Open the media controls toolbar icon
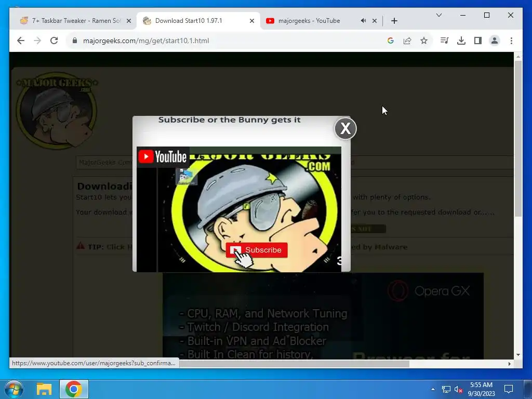The image size is (532, 399). [x=445, y=41]
